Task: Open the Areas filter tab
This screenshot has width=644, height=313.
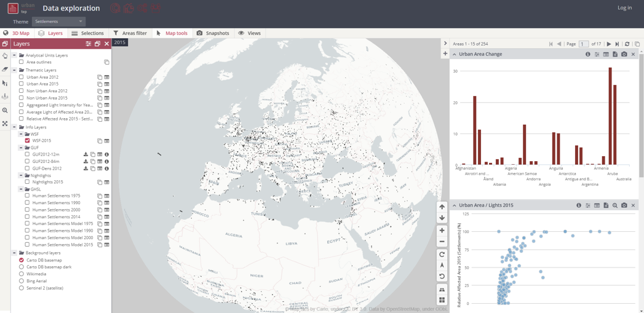Action: pyautogui.click(x=130, y=33)
